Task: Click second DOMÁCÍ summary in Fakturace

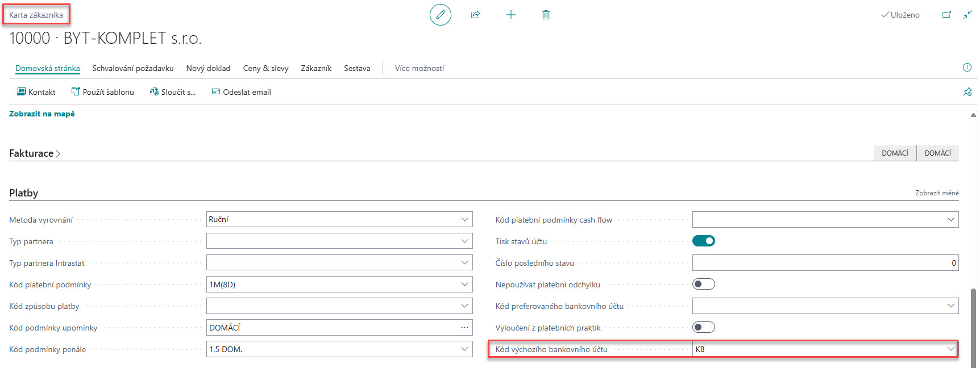Action: [938, 153]
